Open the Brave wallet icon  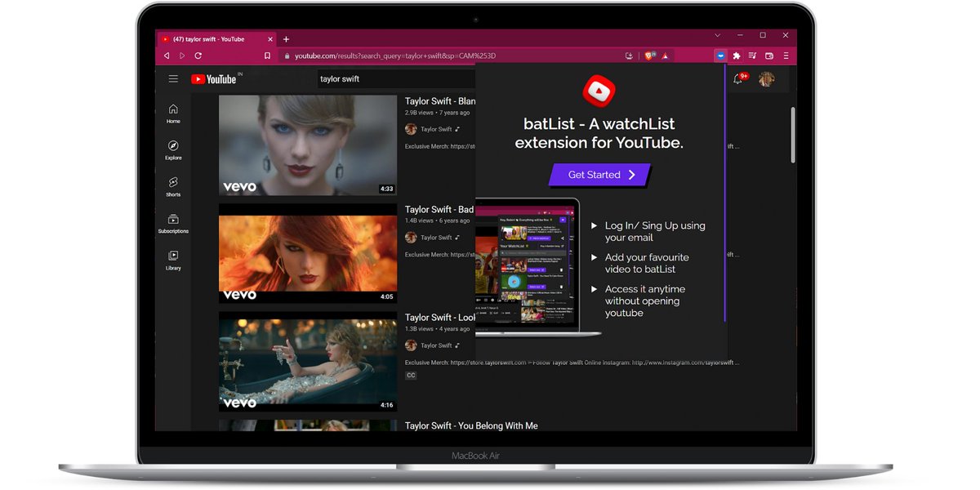point(769,56)
